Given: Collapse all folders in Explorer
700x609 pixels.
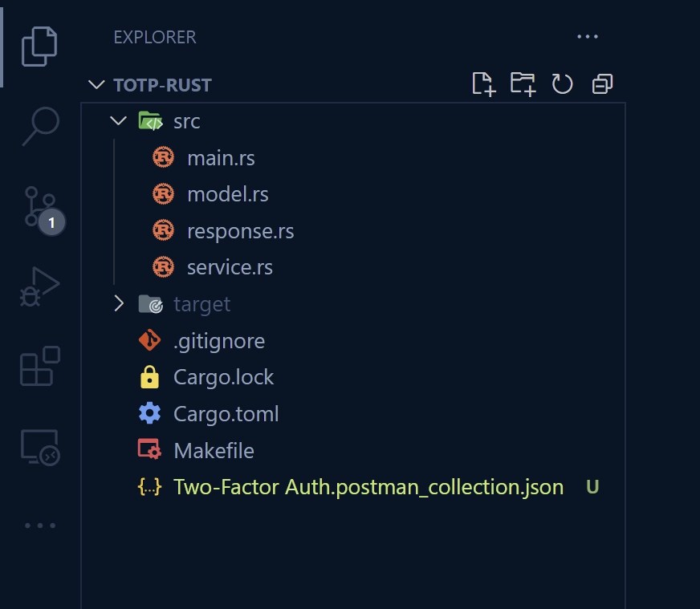Looking at the screenshot, I should point(601,84).
